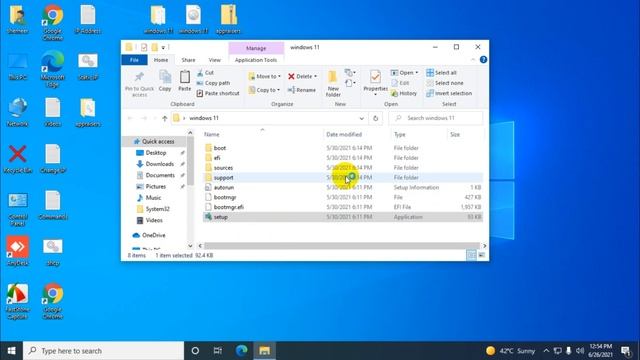
Task: Create a New folder from ribbon
Action: pos(333,84)
